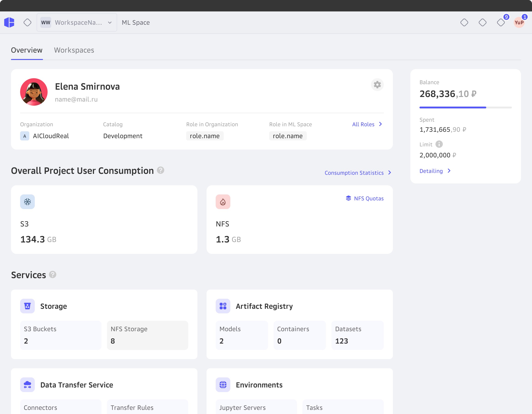Click Elena Smirnova's profile avatar
The image size is (532, 414).
[x=34, y=92]
